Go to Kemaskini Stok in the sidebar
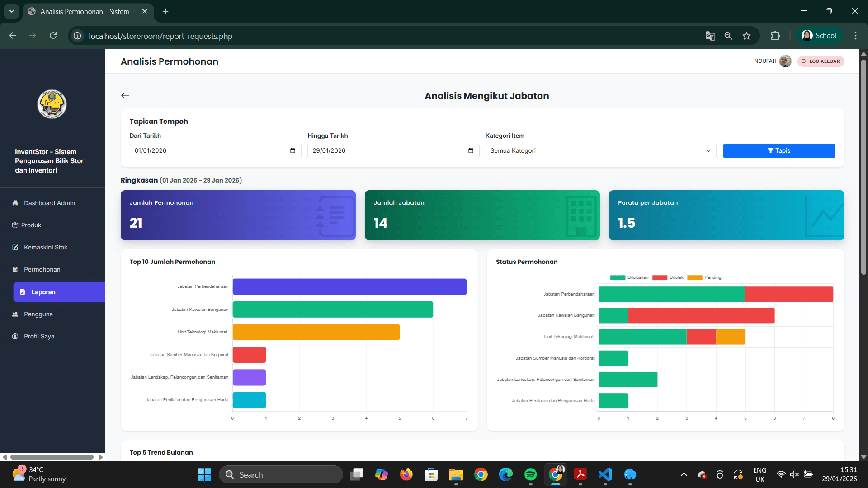868x488 pixels. pyautogui.click(x=45, y=248)
